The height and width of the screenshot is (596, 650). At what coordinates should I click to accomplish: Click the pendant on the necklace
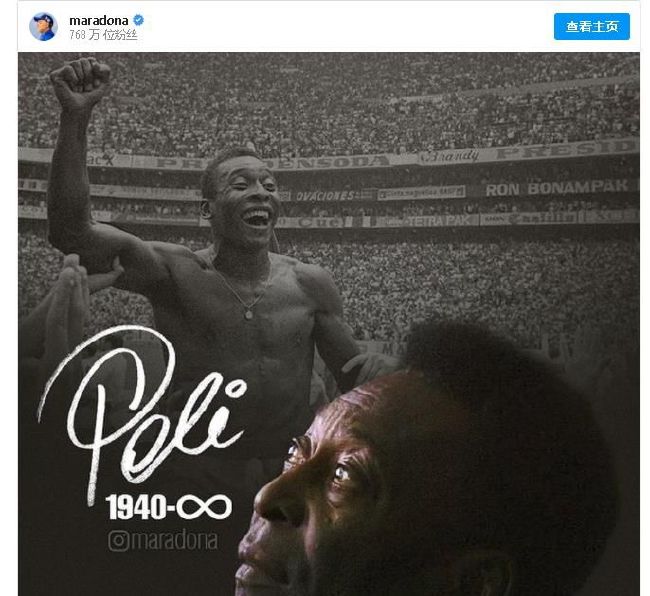248,314
